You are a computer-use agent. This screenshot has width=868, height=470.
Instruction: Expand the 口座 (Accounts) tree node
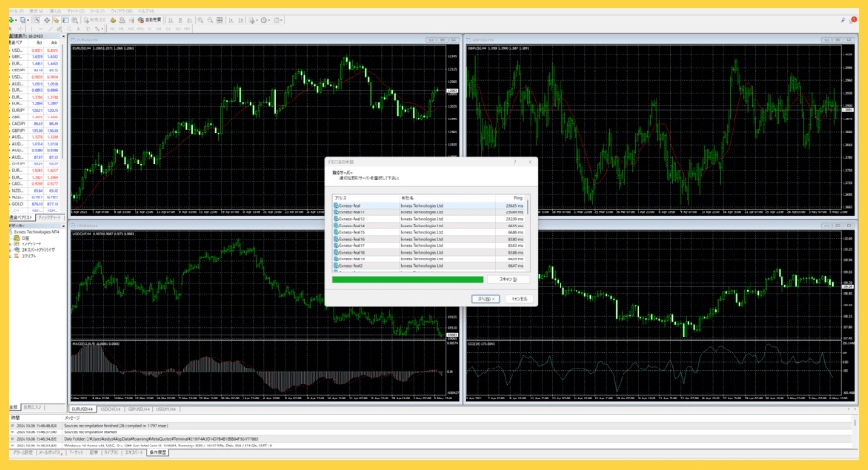(x=12, y=239)
